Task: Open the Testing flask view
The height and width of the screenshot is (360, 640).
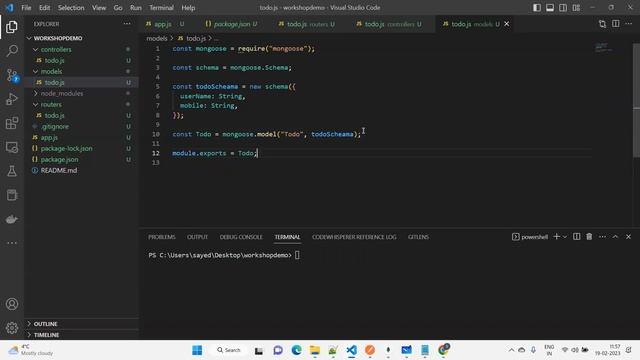Action: coord(12,171)
